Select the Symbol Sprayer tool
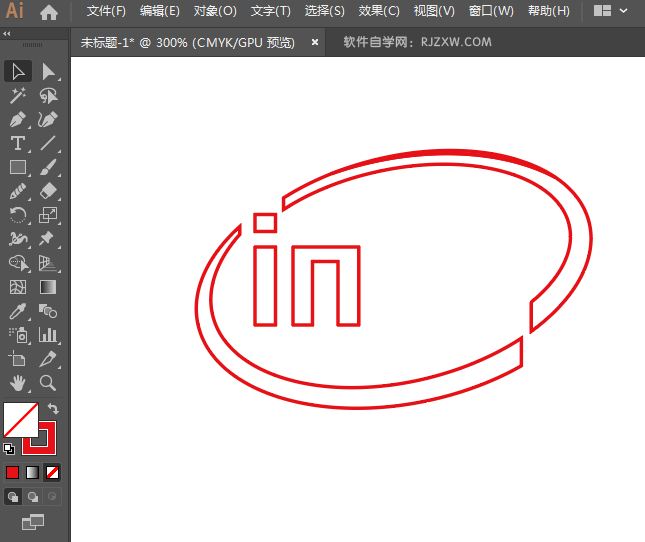This screenshot has width=645, height=542. click(18, 335)
